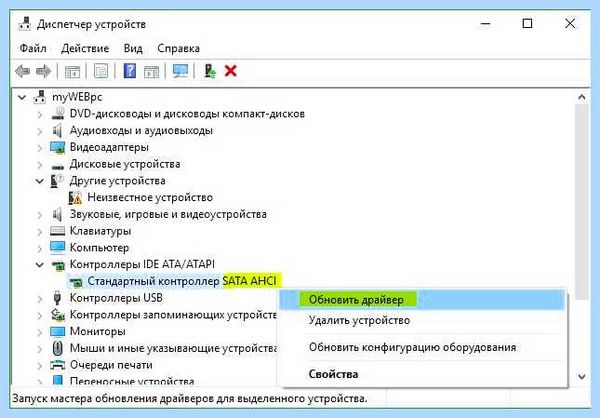Click the mouse devices icon
This screenshot has width=600, height=418.
coord(57,348)
